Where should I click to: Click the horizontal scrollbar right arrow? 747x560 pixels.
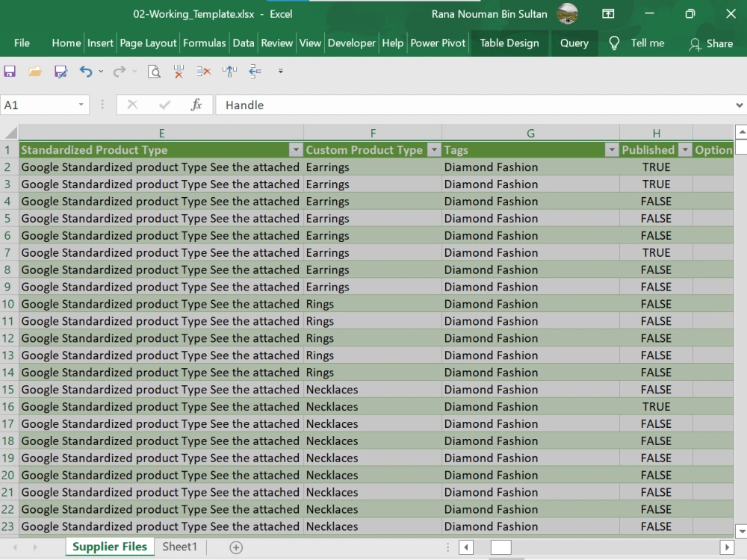click(727, 547)
